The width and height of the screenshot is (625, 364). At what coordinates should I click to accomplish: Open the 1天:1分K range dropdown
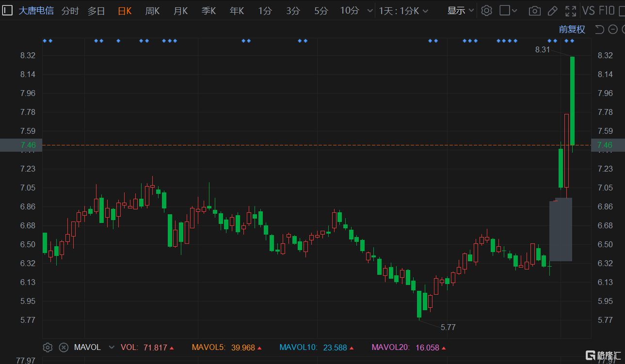click(403, 11)
